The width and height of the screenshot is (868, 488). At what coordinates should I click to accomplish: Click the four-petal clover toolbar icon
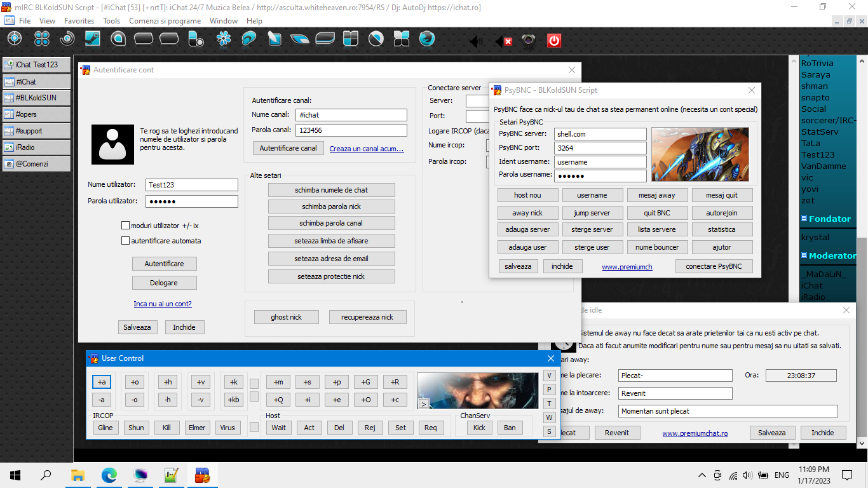coord(42,39)
